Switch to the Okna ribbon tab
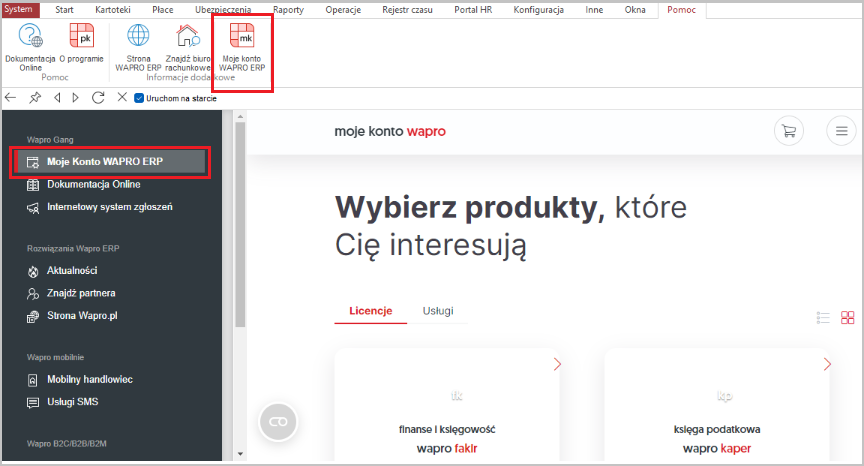The height and width of the screenshot is (466, 864). (x=635, y=10)
